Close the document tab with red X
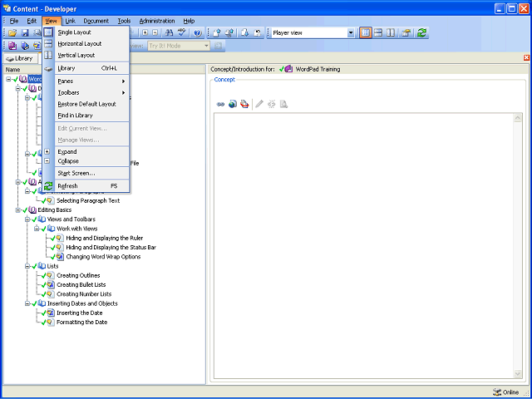The width and height of the screenshot is (532, 399). point(526,57)
